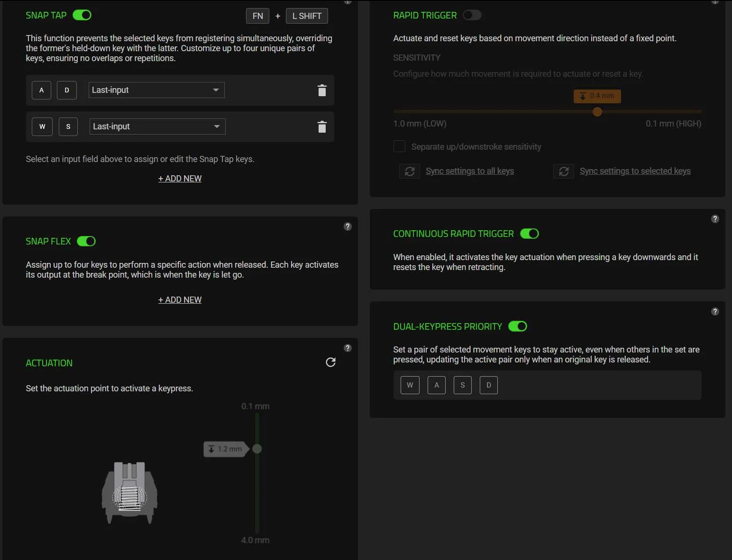Enable the Rapid Trigger switch
Image resolution: width=732 pixels, height=560 pixels.
pos(472,15)
